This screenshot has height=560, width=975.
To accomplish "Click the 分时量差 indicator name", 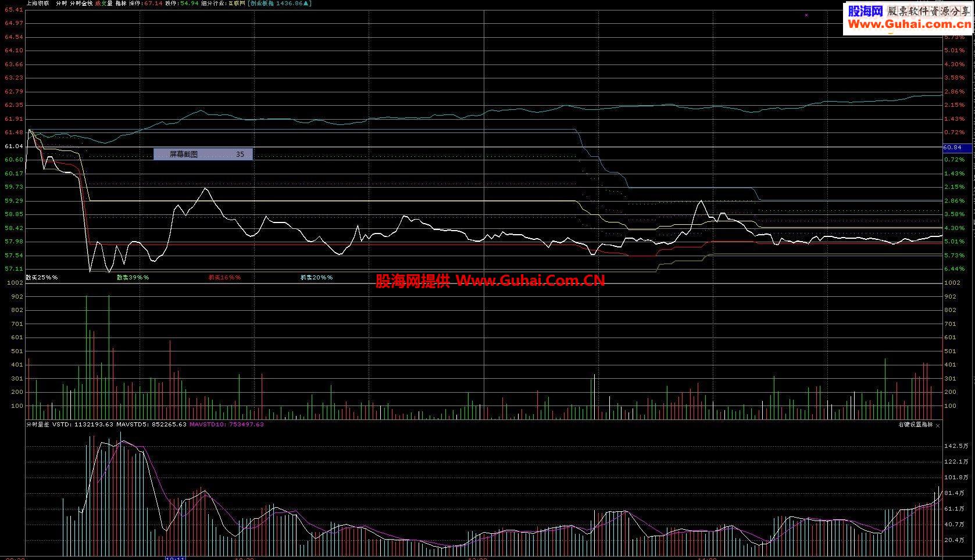I will [x=38, y=425].
